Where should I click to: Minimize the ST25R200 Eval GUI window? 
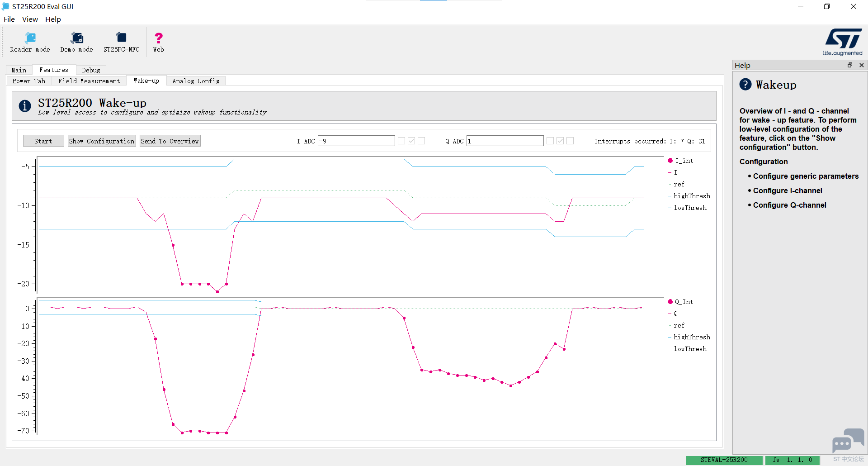click(801, 6)
